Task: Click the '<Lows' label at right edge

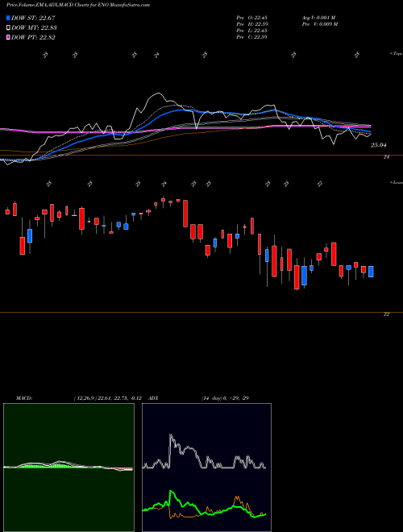Action: pyautogui.click(x=396, y=182)
